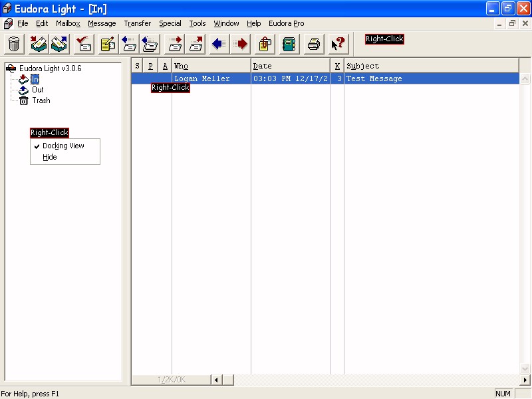Click the mailbox icon left of File menu
Screen dimensions: 532x399
coord(8,23)
